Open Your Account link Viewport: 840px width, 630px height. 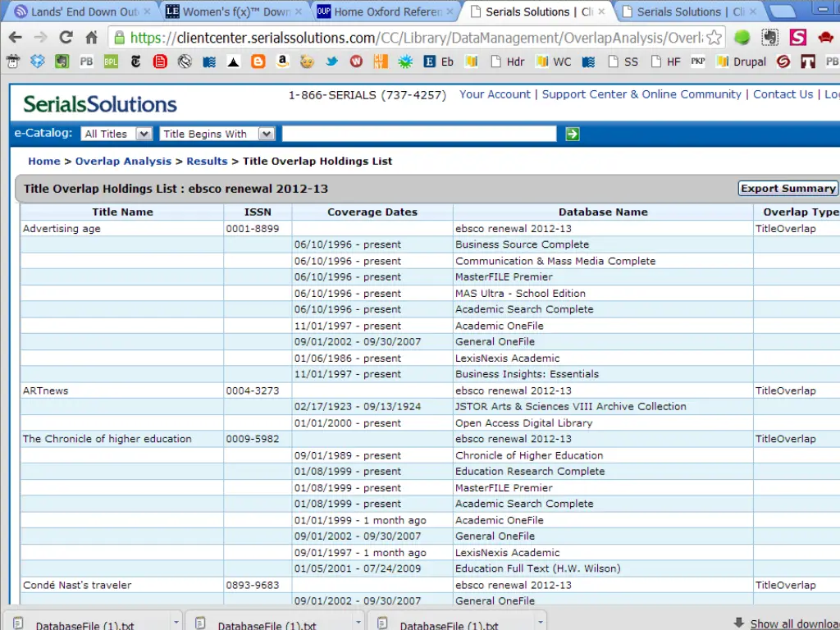click(x=495, y=94)
